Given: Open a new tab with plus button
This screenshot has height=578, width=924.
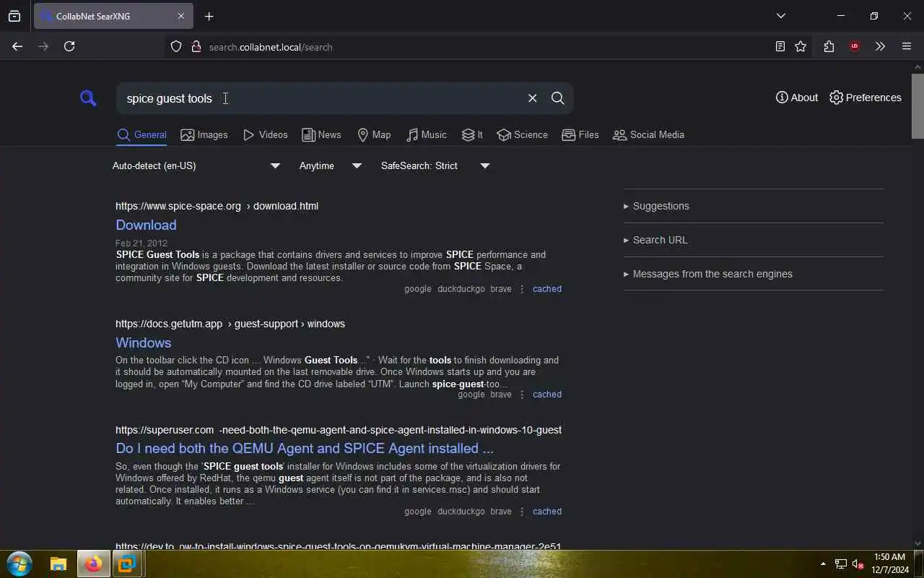Looking at the screenshot, I should [209, 16].
